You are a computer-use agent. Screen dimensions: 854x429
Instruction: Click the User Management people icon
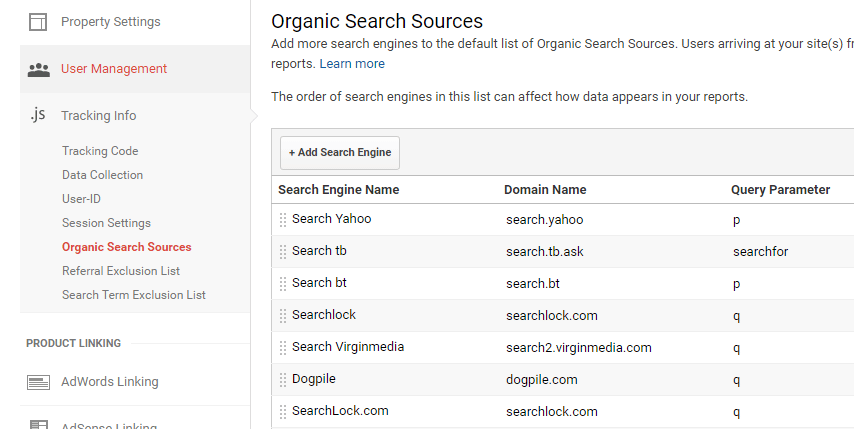click(x=39, y=70)
